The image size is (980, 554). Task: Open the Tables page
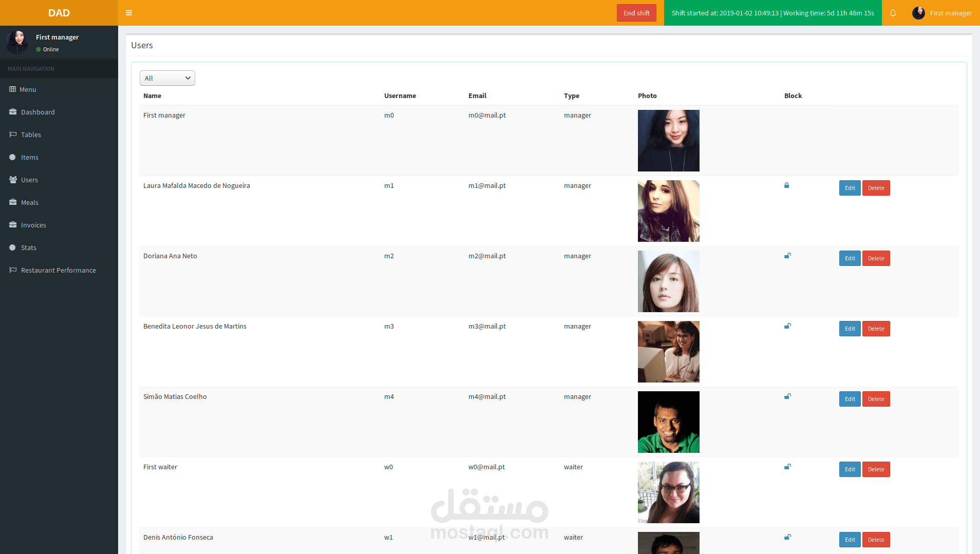59,135
